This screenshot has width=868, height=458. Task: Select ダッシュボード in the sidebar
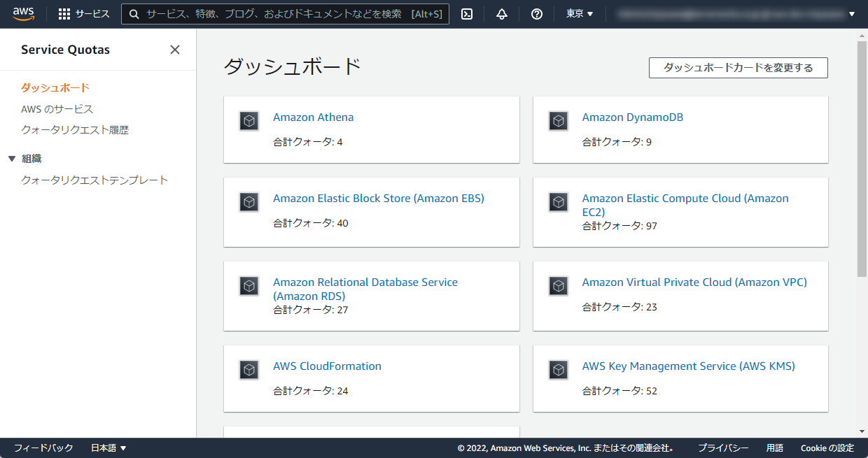click(55, 87)
